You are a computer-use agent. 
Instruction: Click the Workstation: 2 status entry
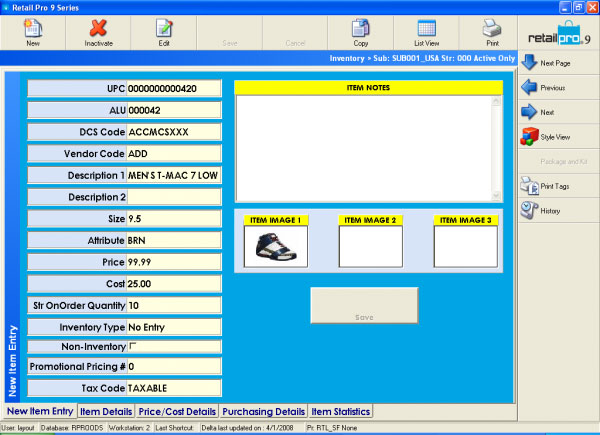click(129, 428)
